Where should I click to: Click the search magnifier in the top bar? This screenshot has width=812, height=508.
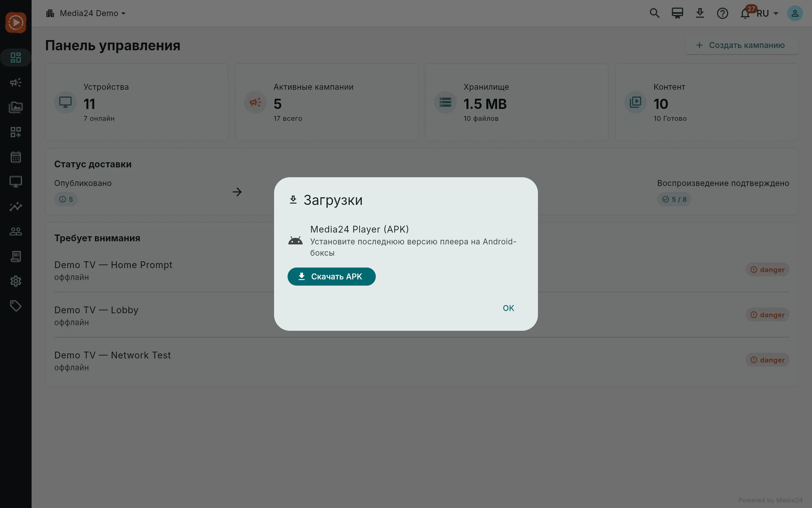(655, 14)
